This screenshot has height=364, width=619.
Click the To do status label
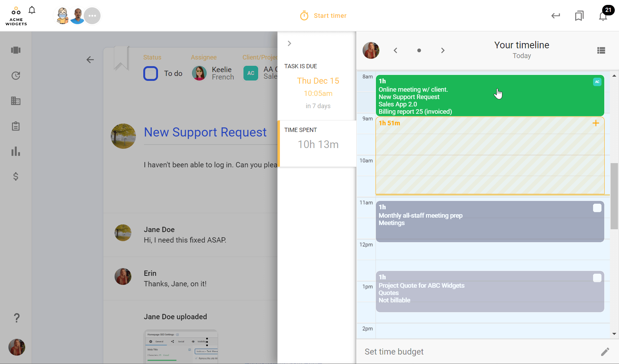click(173, 73)
